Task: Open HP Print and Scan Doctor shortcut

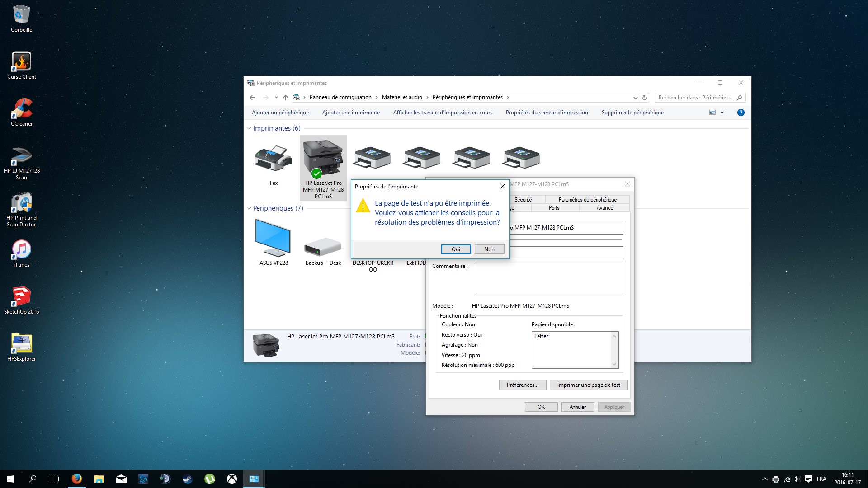Action: pyautogui.click(x=21, y=209)
